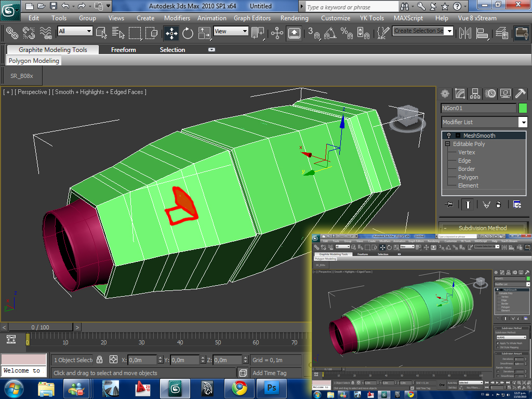
Task: Open the selection filter dropdown showing All
Action: (75, 31)
